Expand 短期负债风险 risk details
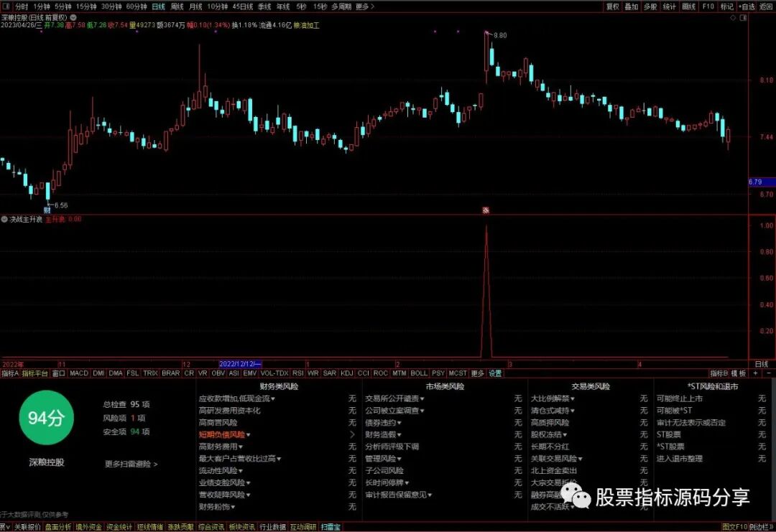This screenshot has height=532, width=776. point(224,434)
